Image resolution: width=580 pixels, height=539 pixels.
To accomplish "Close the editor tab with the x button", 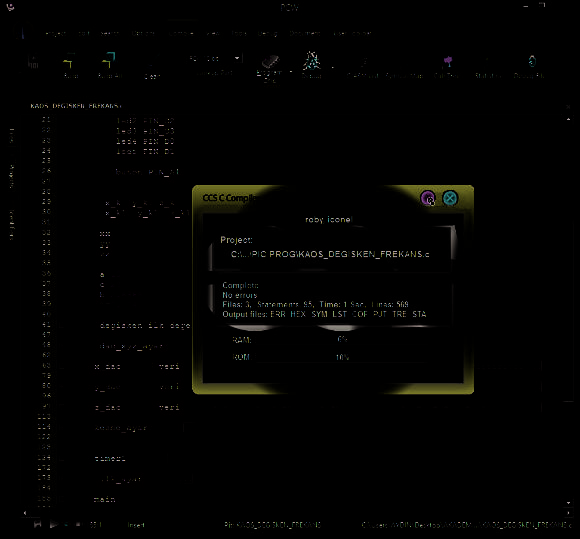I will [x=569, y=107].
